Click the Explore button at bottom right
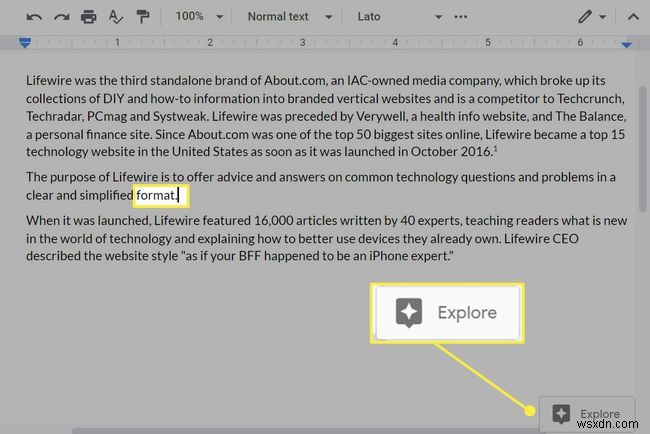650x434 pixels. pos(587,413)
